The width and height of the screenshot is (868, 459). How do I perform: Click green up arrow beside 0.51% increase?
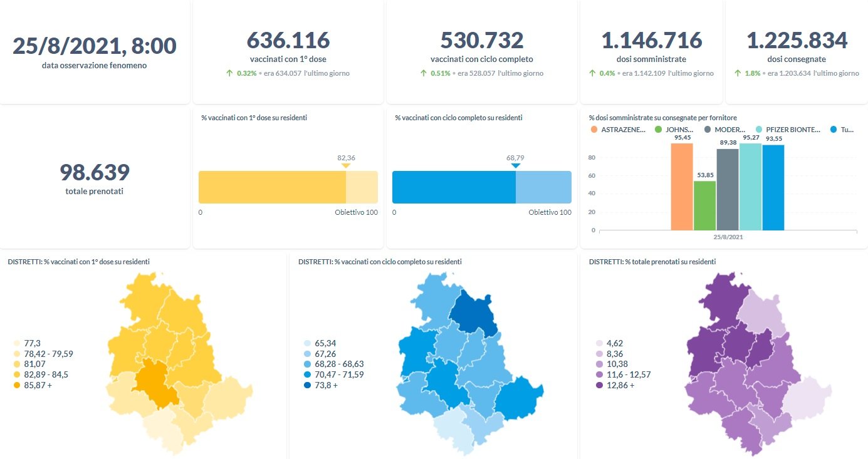pos(423,73)
